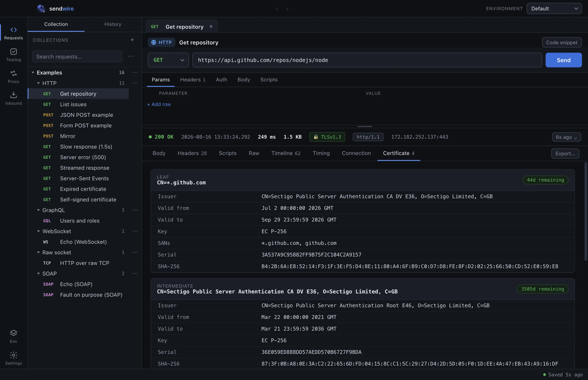The height and width of the screenshot is (380, 588).
Task: Select the List issues request
Action: coord(78,104)
